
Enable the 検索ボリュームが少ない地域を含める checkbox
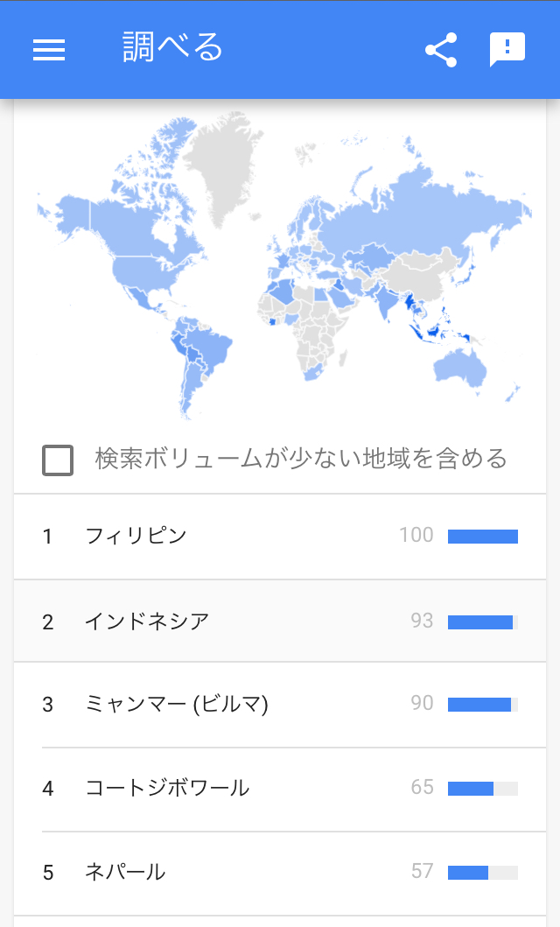58,460
